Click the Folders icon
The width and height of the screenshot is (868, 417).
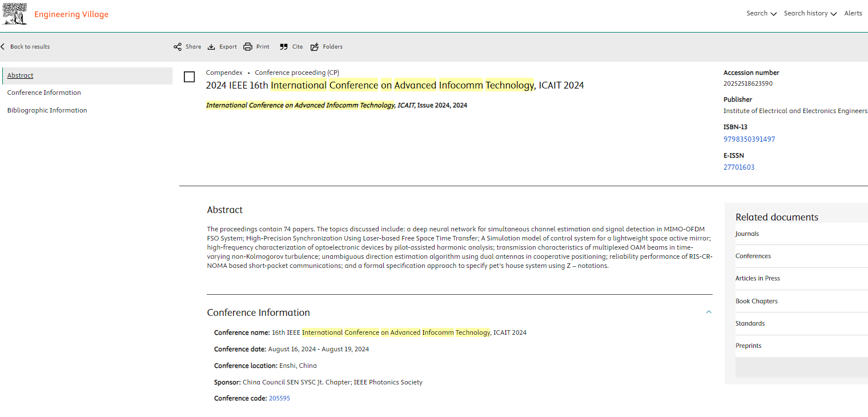coord(315,47)
